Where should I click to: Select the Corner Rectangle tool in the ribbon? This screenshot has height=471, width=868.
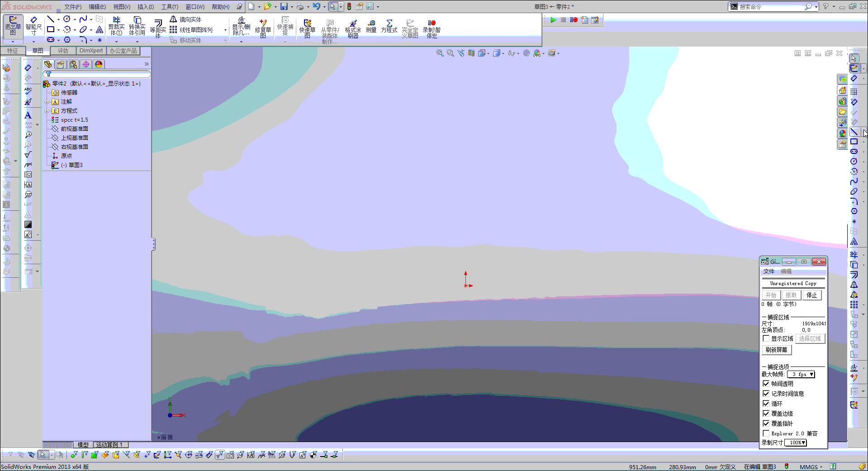51,29
